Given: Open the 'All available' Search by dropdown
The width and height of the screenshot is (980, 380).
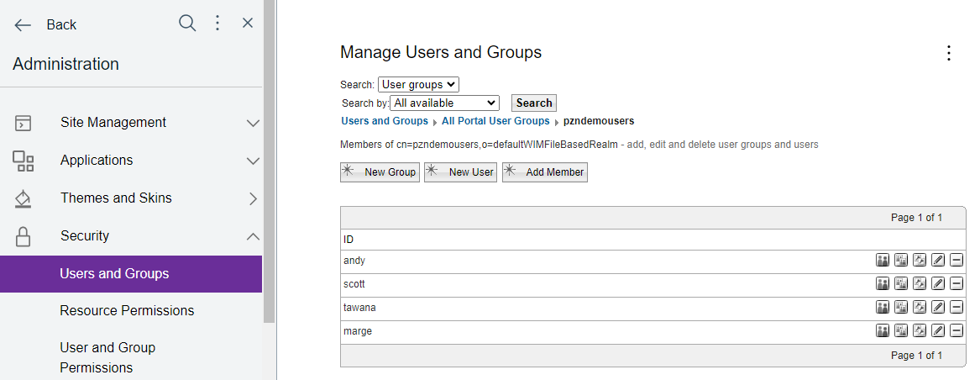Looking at the screenshot, I should point(445,103).
